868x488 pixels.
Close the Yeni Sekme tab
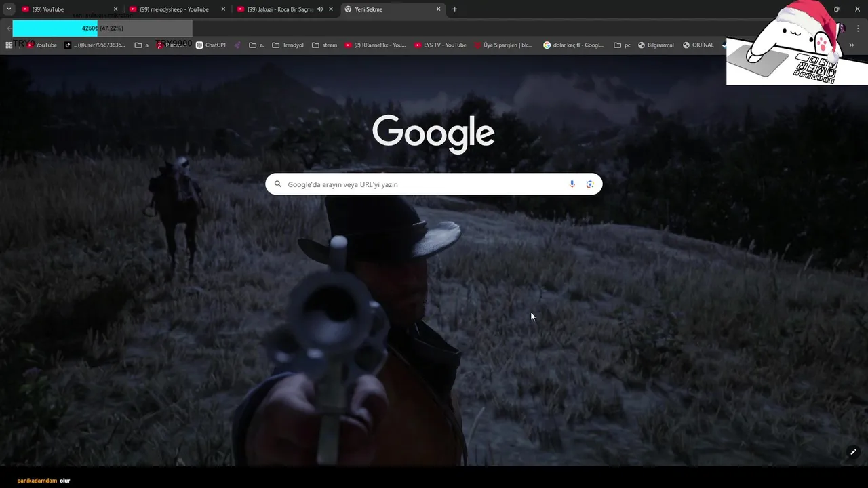(438, 9)
